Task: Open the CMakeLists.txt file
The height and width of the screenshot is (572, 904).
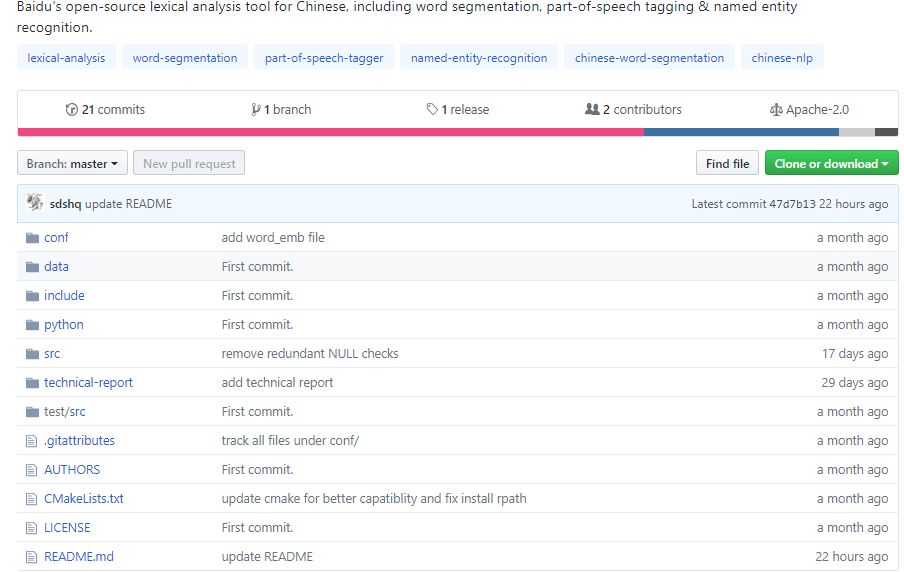Action: tap(84, 499)
